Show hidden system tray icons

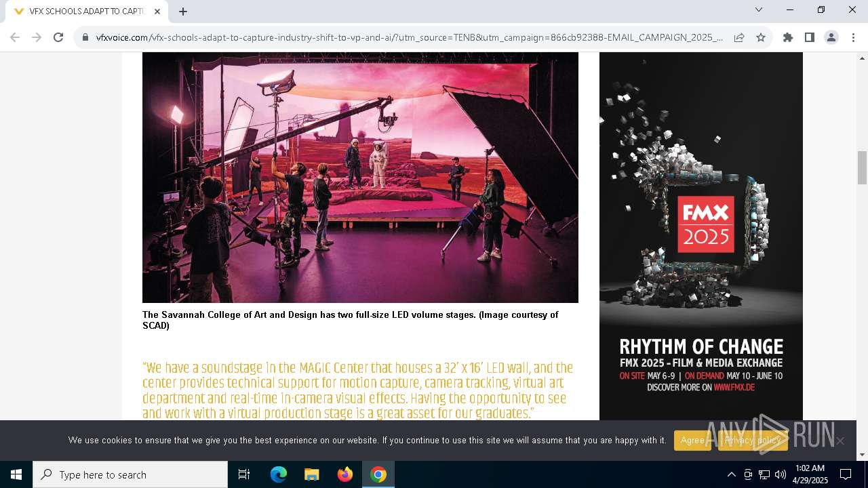731,474
